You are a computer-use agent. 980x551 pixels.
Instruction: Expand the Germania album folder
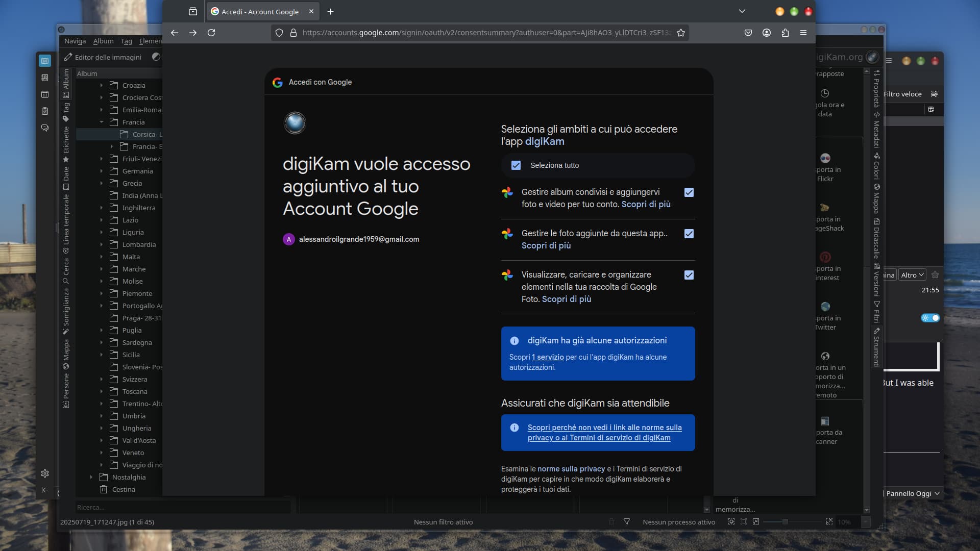coord(102,171)
